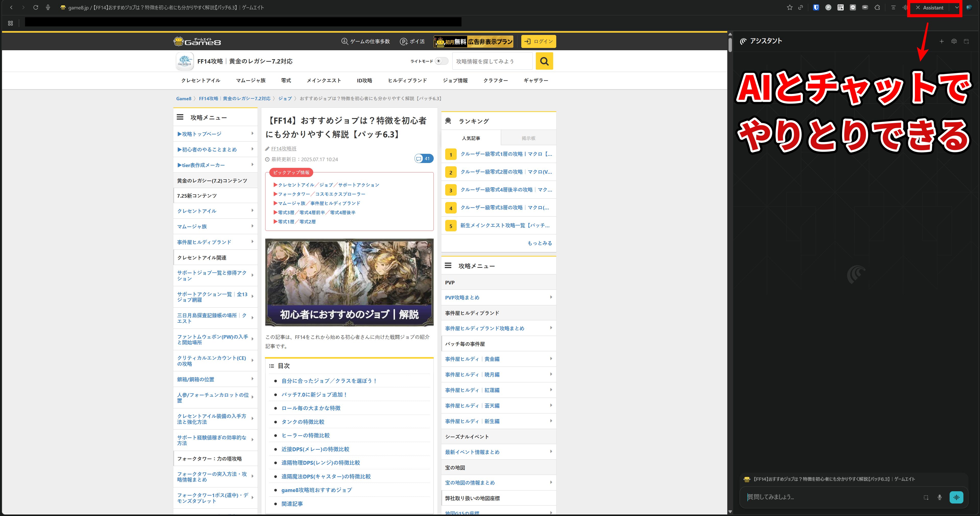Open the LINE extension icon
Image resolution: width=980 pixels, height=516 pixels.
pos(853,7)
